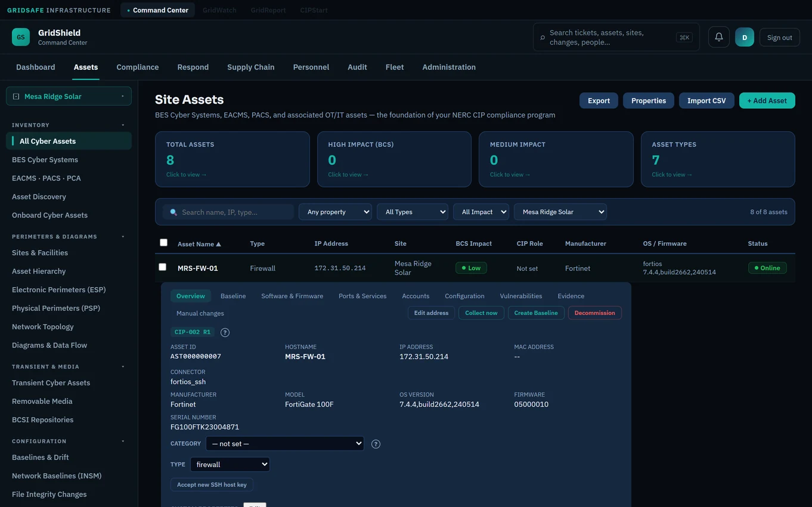The width and height of the screenshot is (812, 507).
Task: Click Create Baseline button
Action: (x=536, y=313)
